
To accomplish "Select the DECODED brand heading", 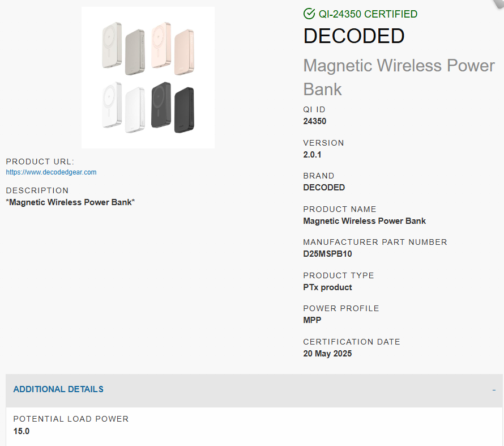I will click(353, 36).
